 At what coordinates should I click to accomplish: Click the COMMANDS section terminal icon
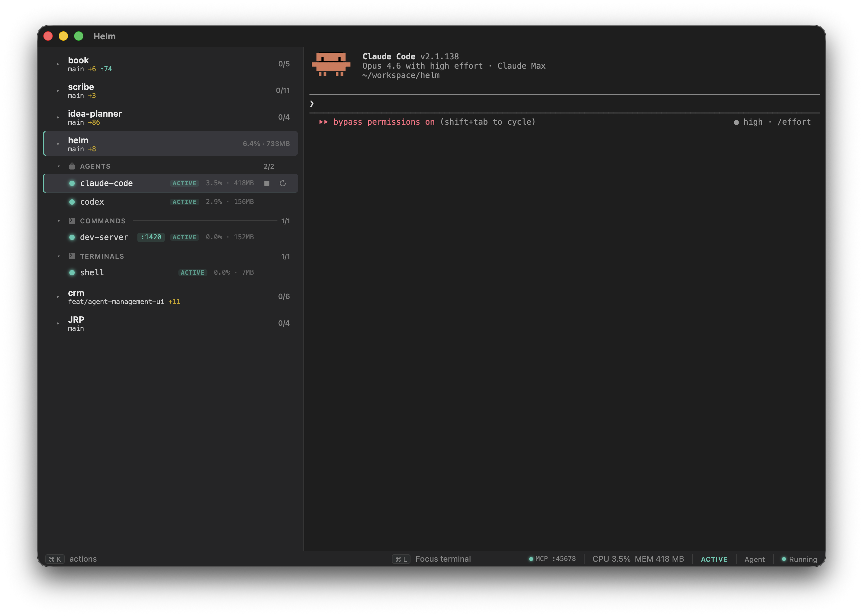[72, 221]
